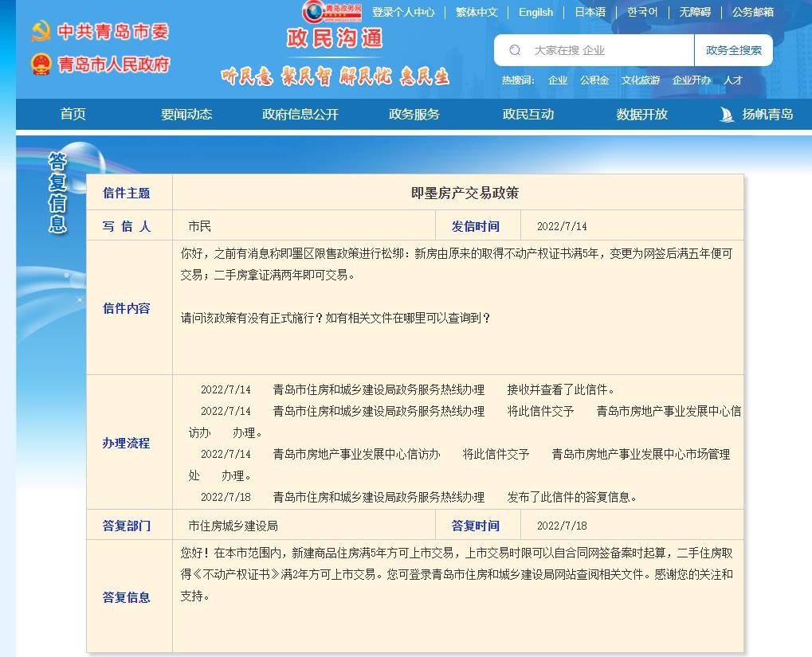Image resolution: width=812 pixels, height=657 pixels.
Task: Go to 政府信息公开 section
Action: click(300, 114)
